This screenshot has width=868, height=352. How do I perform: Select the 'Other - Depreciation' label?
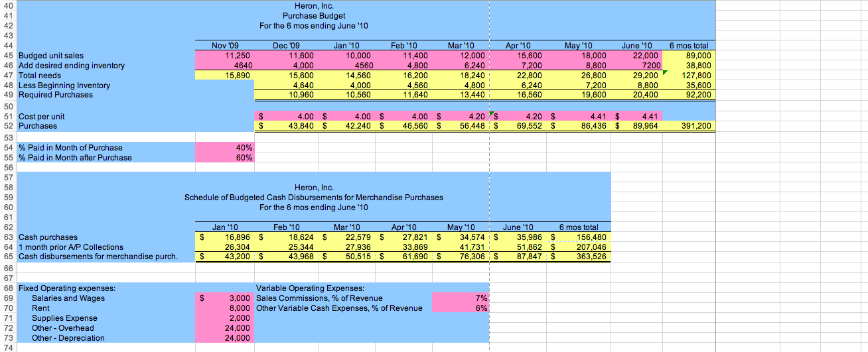click(x=68, y=337)
